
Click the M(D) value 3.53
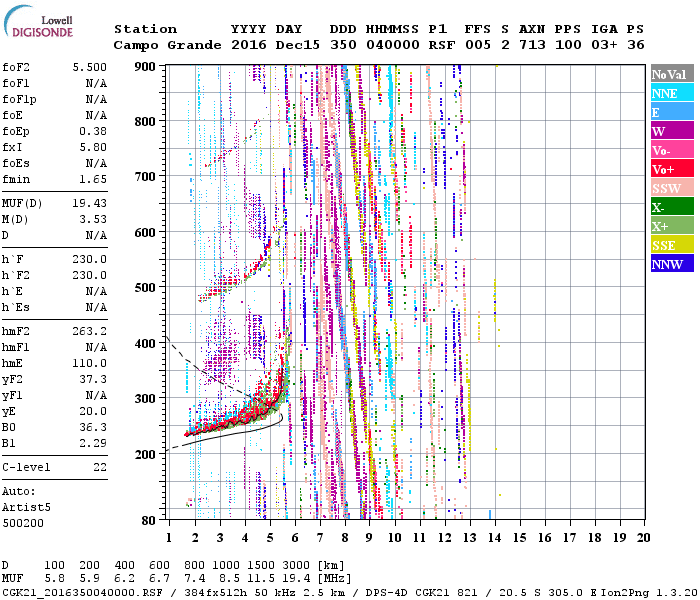93,219
